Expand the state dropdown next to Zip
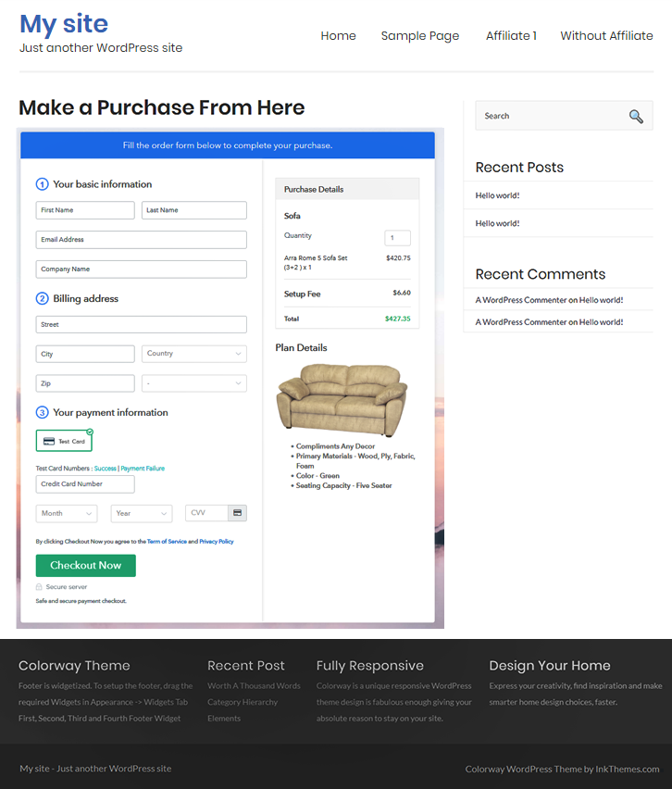This screenshot has width=672, height=789. (193, 383)
